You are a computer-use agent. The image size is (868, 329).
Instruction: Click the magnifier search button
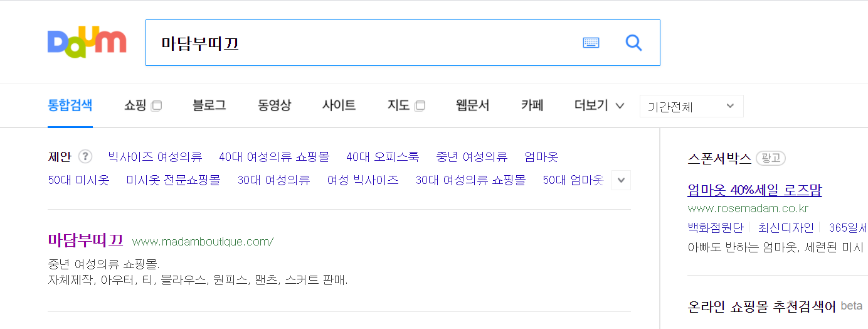(x=634, y=43)
